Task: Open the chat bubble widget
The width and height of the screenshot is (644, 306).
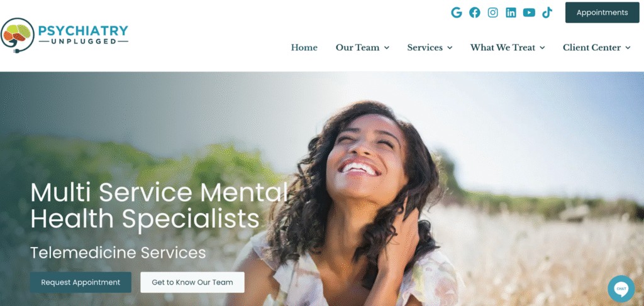Action: (621, 289)
